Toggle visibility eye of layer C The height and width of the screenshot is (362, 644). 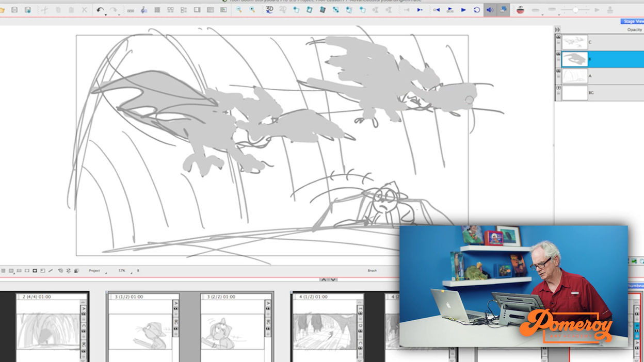tap(558, 38)
